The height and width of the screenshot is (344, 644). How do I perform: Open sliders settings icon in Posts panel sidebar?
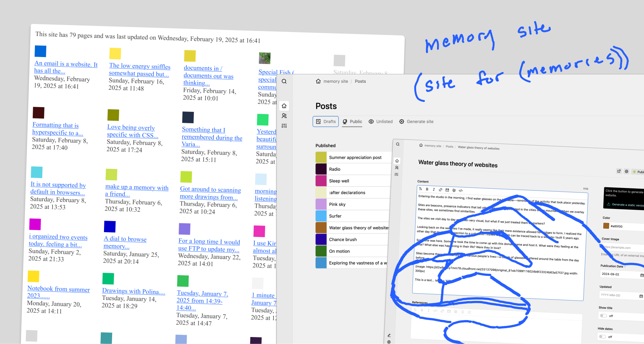[x=284, y=125]
